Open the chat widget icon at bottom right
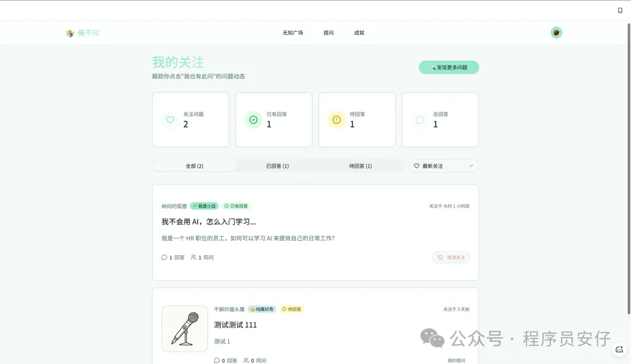Image resolution: width=631 pixels, height=364 pixels. click(619, 349)
